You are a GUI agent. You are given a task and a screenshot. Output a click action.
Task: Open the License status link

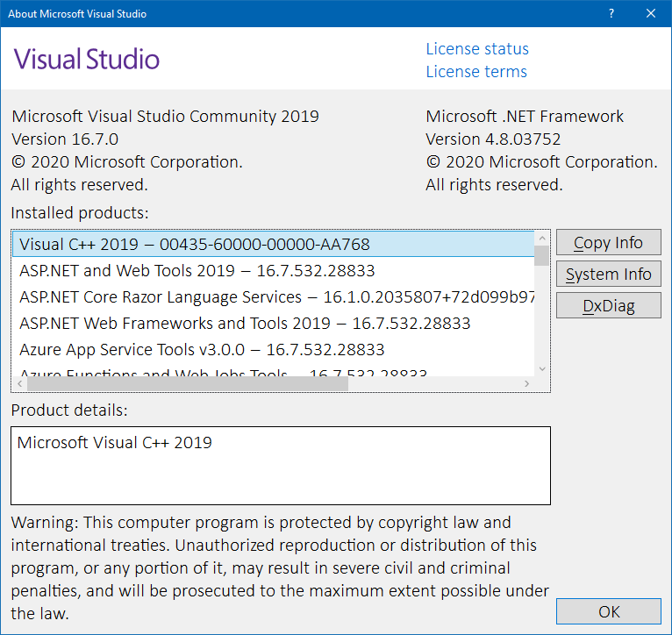pos(477,49)
